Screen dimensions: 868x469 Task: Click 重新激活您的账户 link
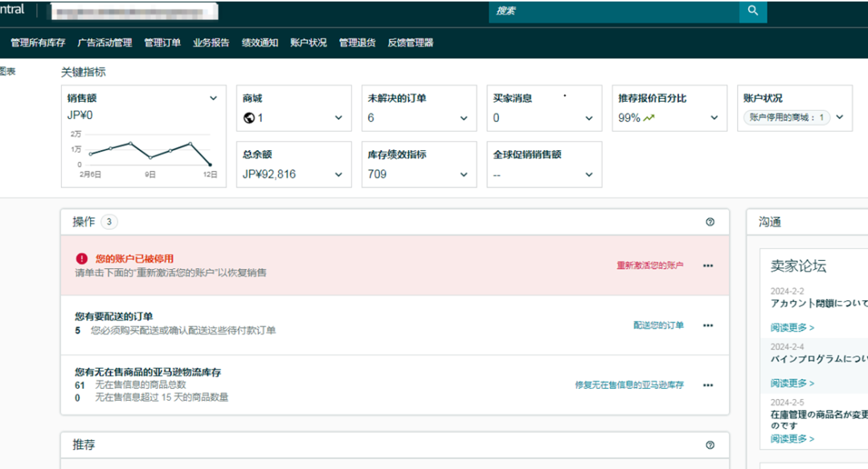tap(650, 266)
